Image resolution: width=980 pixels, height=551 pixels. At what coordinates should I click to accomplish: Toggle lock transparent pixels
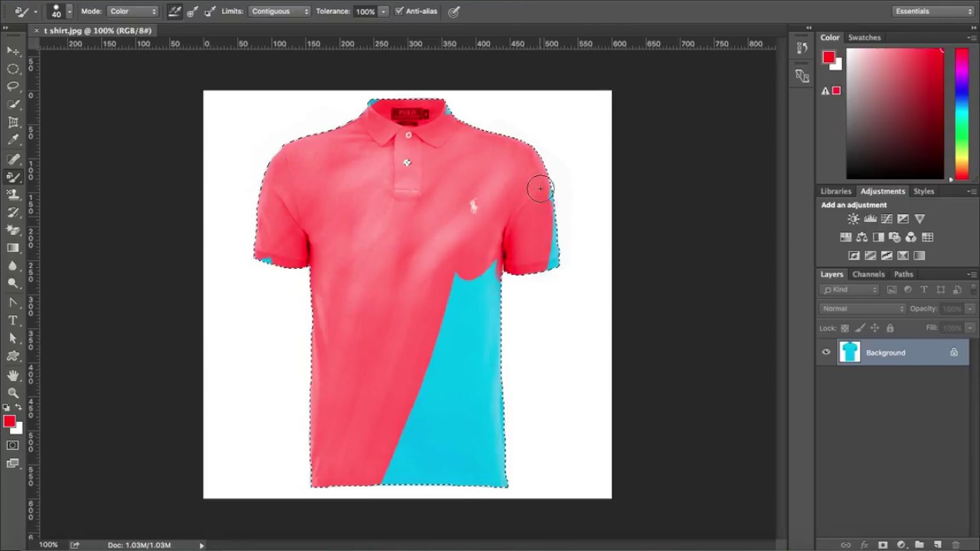pyautogui.click(x=845, y=328)
